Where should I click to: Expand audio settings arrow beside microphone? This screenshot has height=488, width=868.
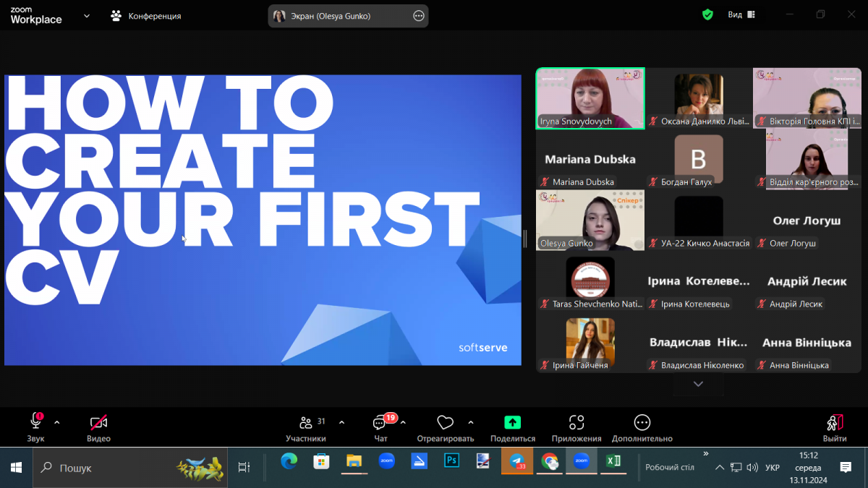click(x=57, y=422)
